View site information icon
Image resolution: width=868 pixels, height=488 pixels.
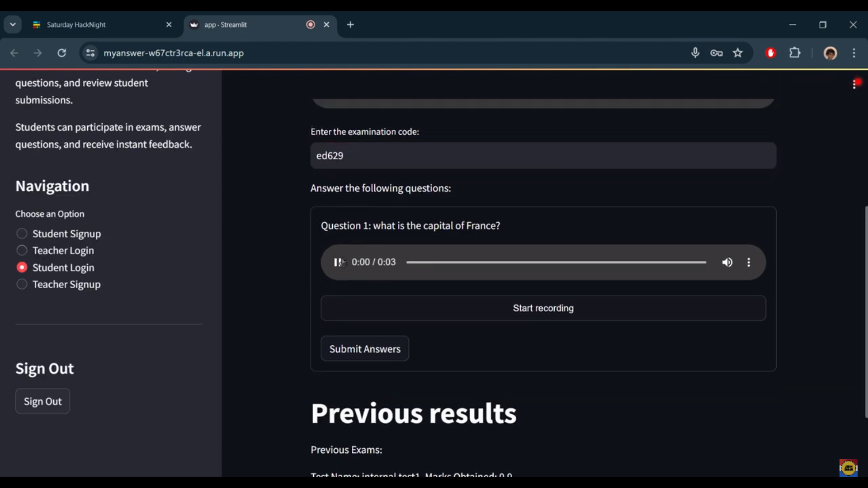tap(90, 53)
